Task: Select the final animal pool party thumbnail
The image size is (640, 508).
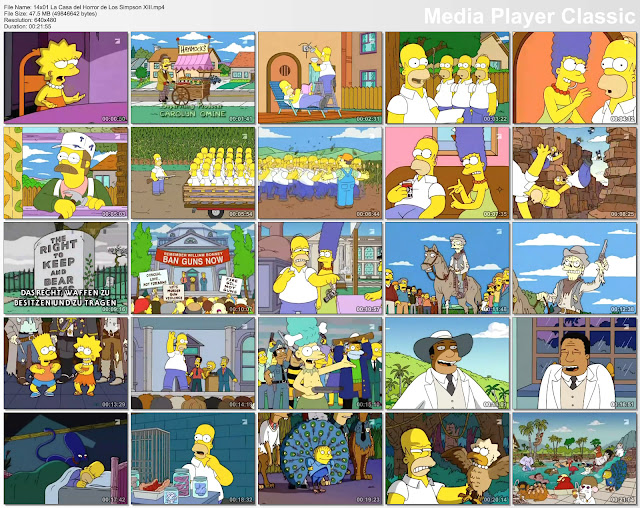Action: 575,459
